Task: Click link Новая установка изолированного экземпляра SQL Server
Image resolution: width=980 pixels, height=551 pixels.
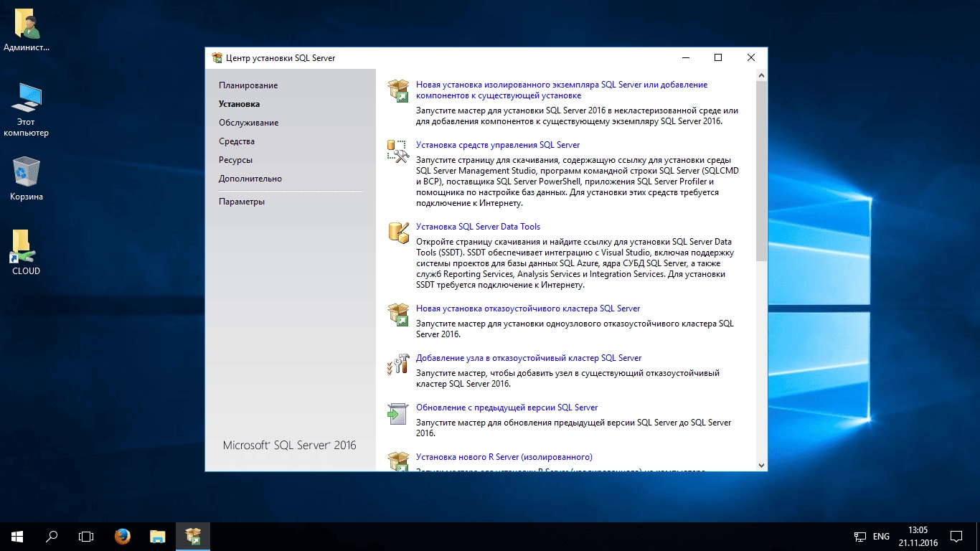Action: (x=562, y=90)
